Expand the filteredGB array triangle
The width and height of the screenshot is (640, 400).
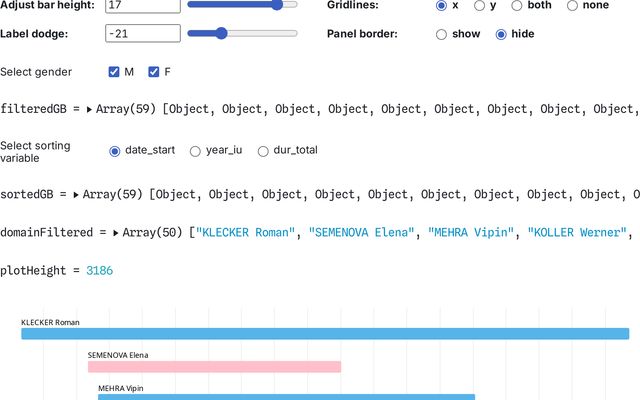click(x=90, y=109)
